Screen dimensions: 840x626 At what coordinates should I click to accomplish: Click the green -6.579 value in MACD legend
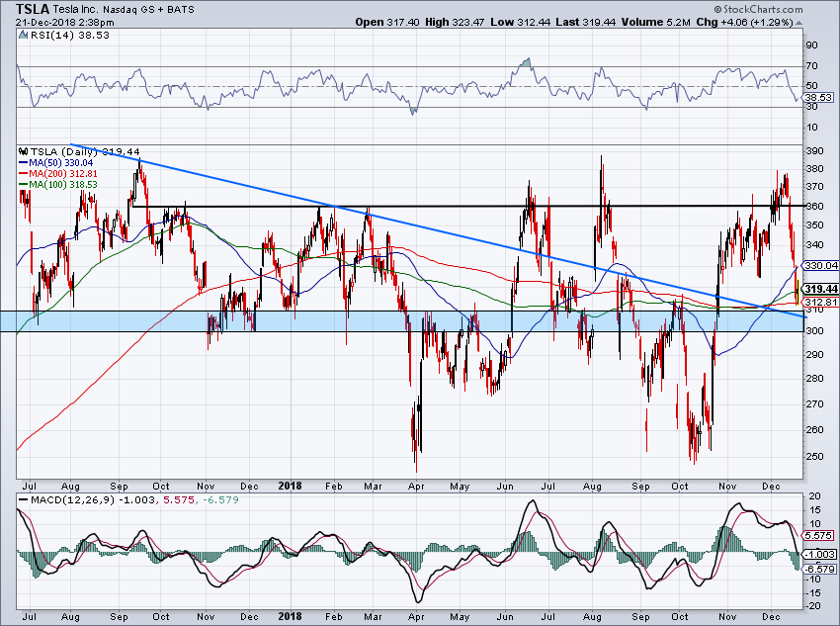click(x=219, y=500)
